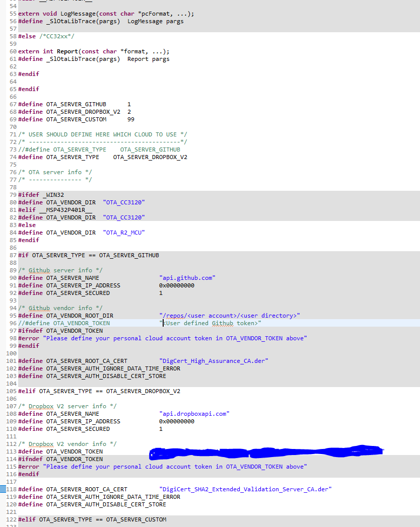Click OTA_VENDOR_ROOT_DIR on line 95
Screen dimensions: 420x527
tap(80, 316)
